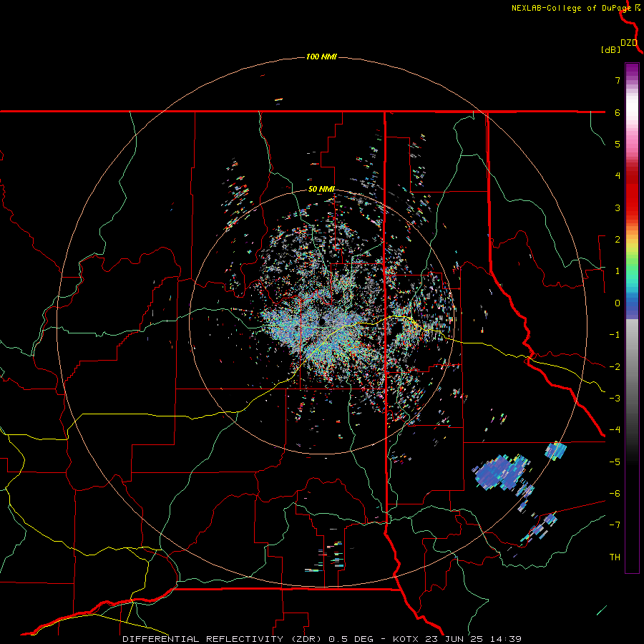Screen dimensions: 644x644
Task: Click the DZD product label above color bar
Action: click(x=629, y=43)
